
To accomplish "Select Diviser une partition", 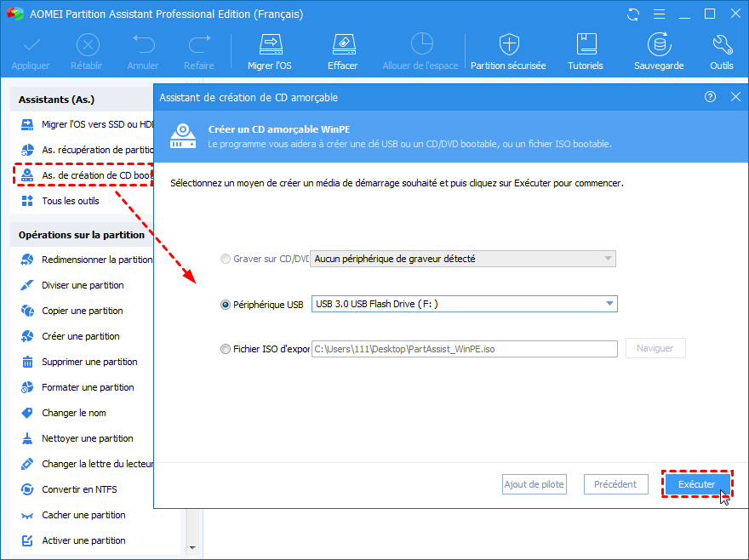I will point(72,285).
